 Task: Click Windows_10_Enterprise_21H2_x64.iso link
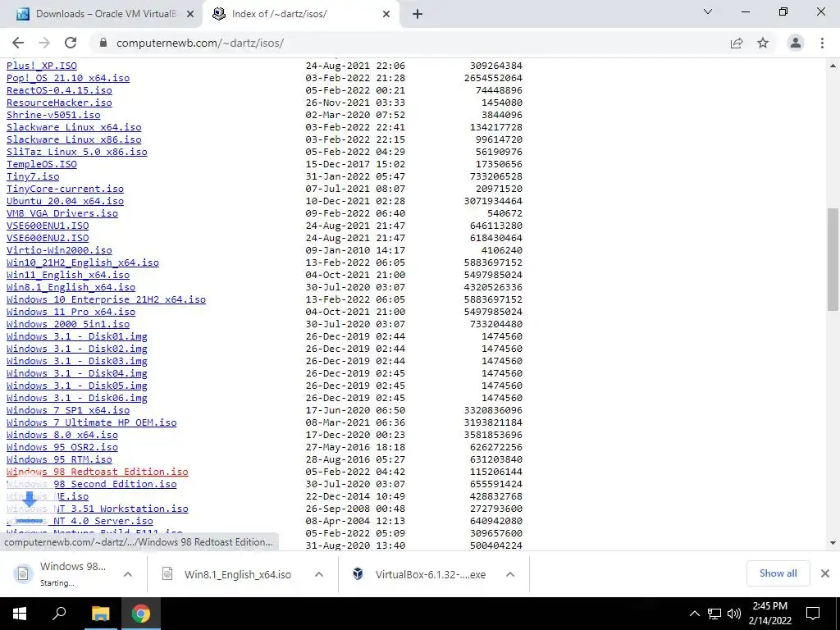106,299
